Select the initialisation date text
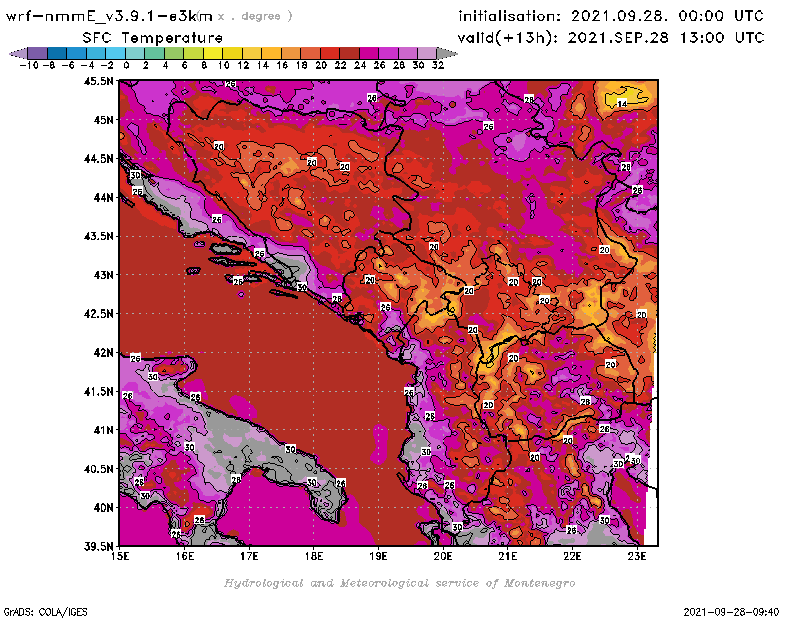This screenshot has width=800, height=618. (x=611, y=16)
